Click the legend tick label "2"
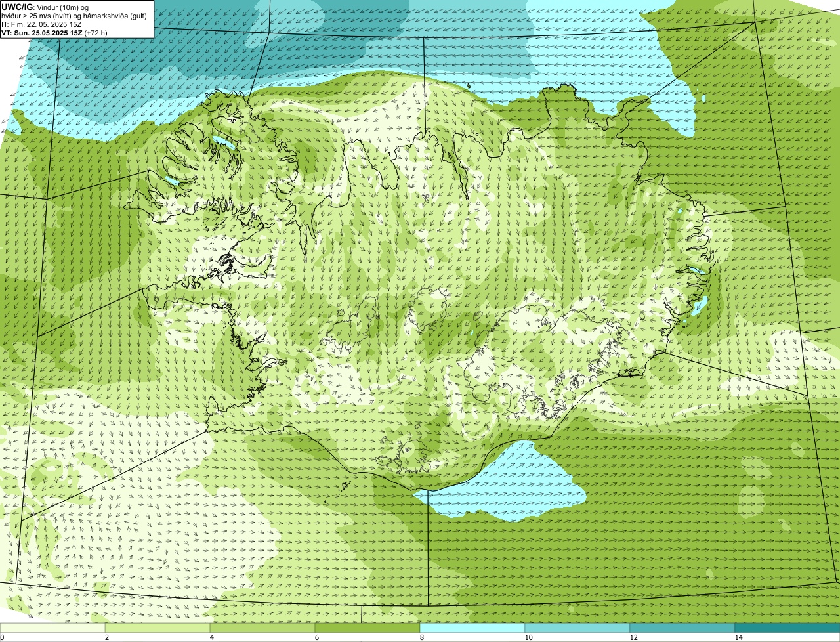This screenshot has height=642, width=840. pyautogui.click(x=106, y=637)
